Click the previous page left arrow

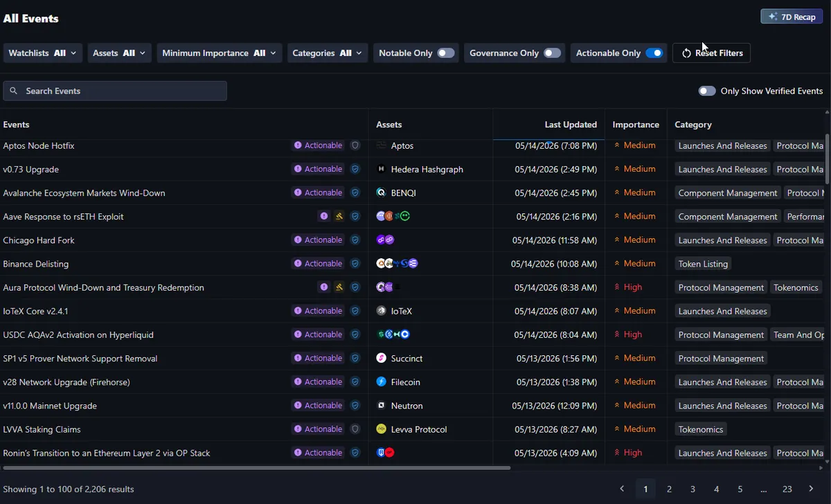click(x=622, y=489)
